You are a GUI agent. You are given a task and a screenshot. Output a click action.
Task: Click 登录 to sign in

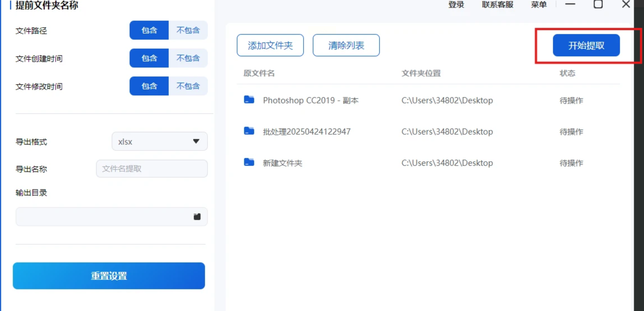pos(456,5)
